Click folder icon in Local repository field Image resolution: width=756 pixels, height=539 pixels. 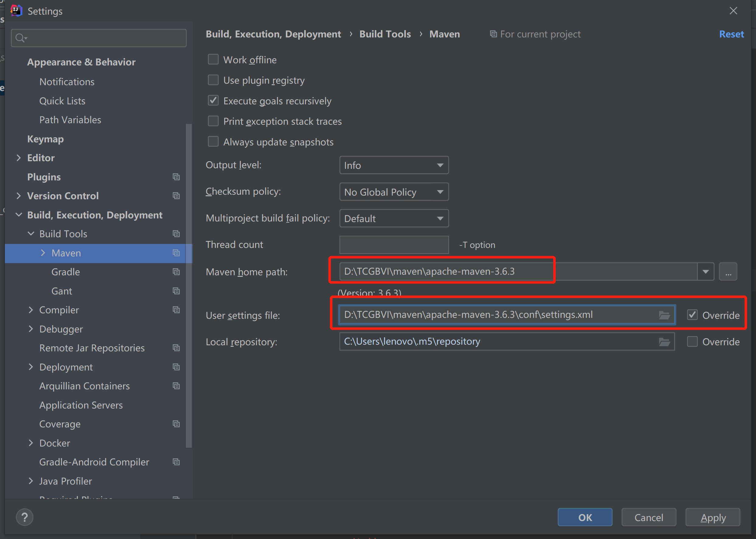tap(664, 342)
